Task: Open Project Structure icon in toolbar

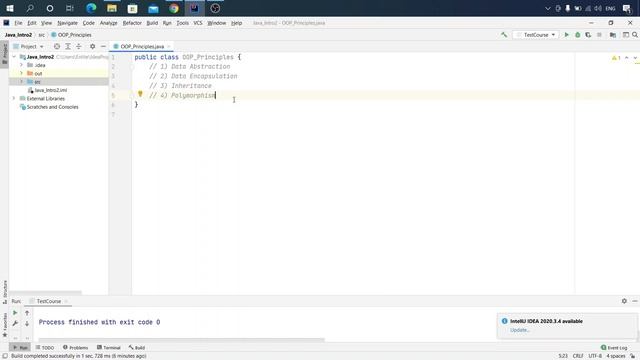Action: tap(613, 35)
